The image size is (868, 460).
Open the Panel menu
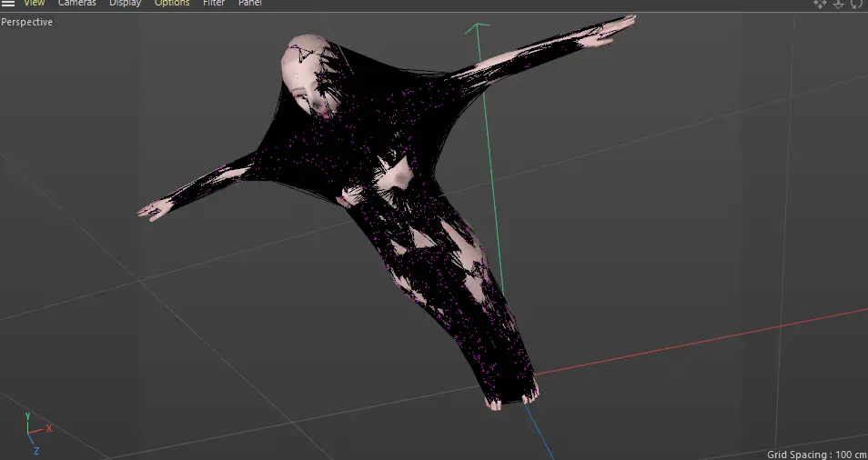[x=250, y=4]
